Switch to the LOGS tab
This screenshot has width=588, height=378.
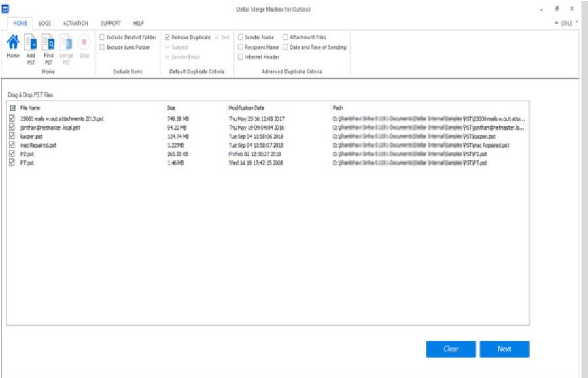(45, 23)
